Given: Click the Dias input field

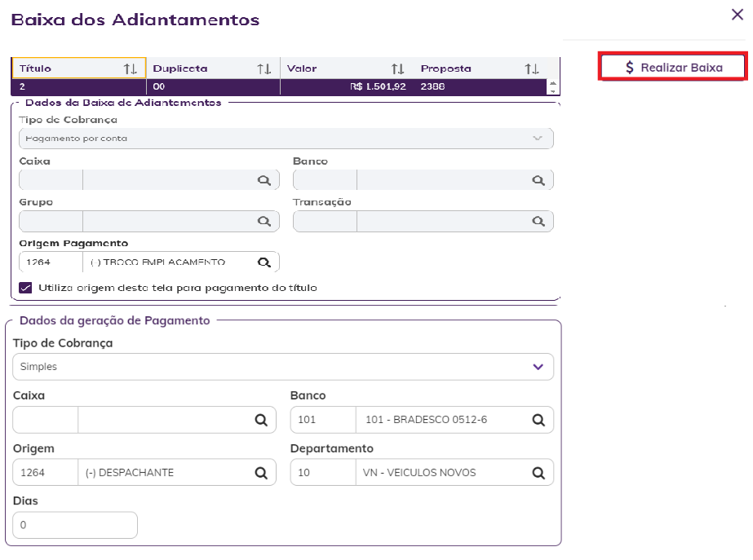Looking at the screenshot, I should tap(75, 525).
